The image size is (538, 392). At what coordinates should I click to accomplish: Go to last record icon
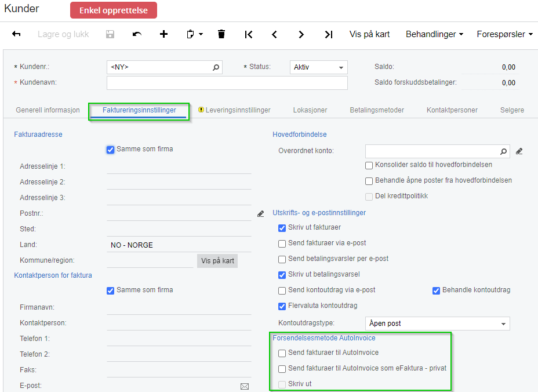328,34
